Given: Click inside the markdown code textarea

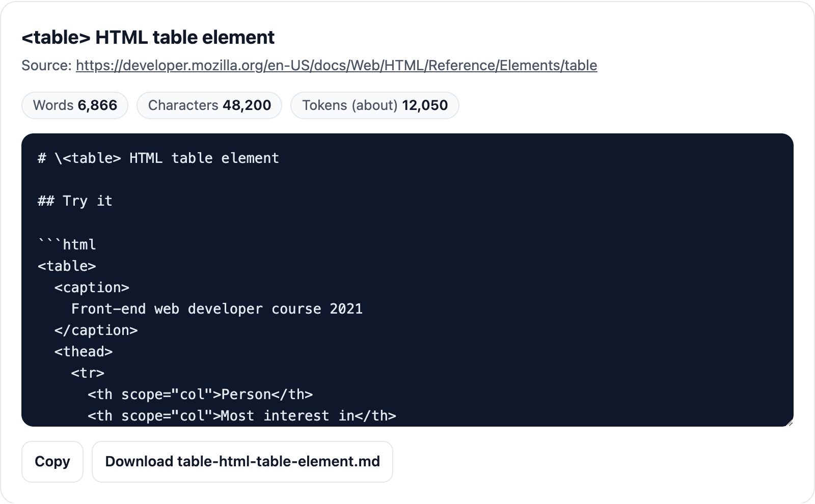Looking at the screenshot, I should click(x=407, y=280).
